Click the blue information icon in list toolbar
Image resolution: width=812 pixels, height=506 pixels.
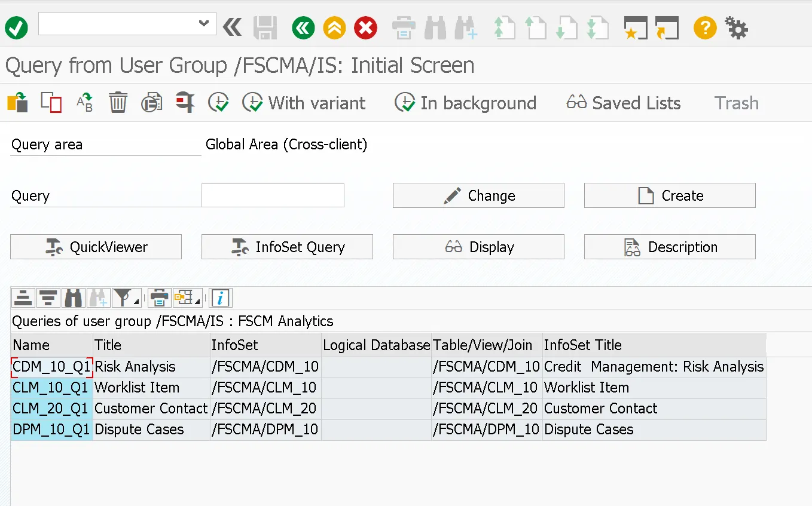(x=221, y=298)
